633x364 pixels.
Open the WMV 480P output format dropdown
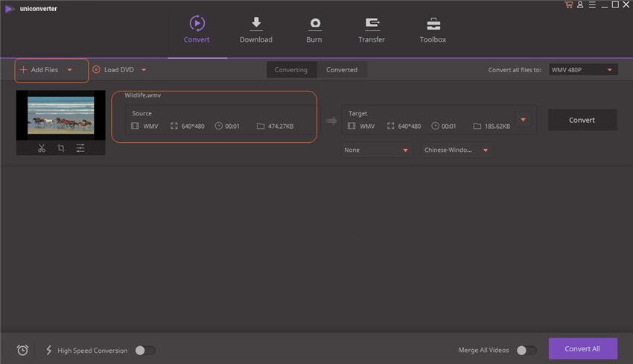point(583,70)
